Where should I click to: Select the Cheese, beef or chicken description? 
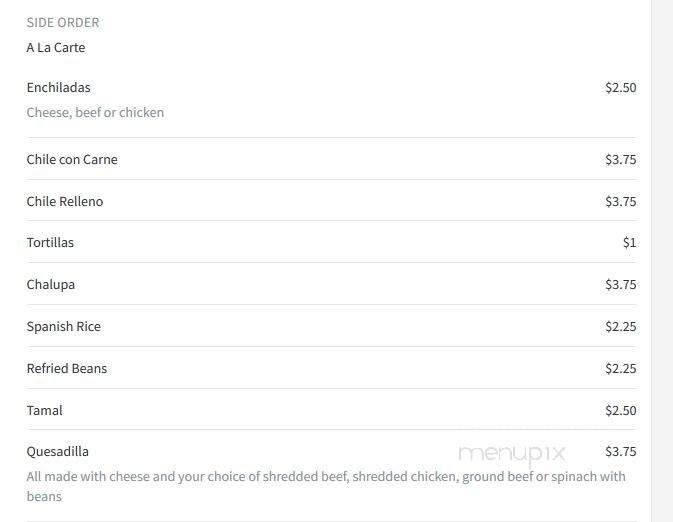click(x=95, y=112)
